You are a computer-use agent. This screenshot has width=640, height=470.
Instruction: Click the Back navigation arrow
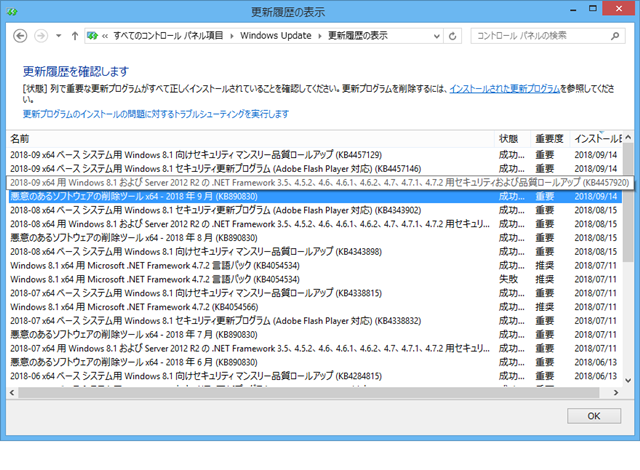tap(20, 36)
